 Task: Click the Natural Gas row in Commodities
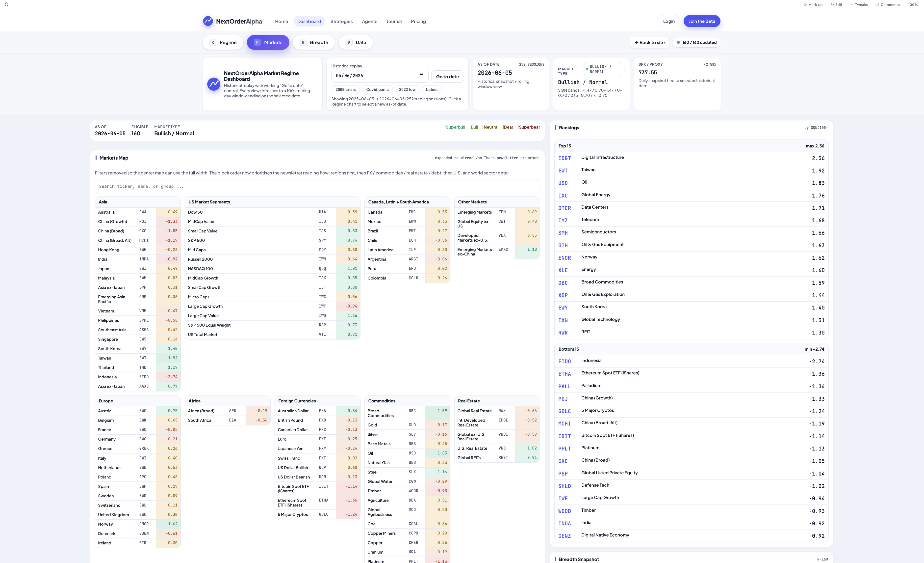pyautogui.click(x=407, y=463)
